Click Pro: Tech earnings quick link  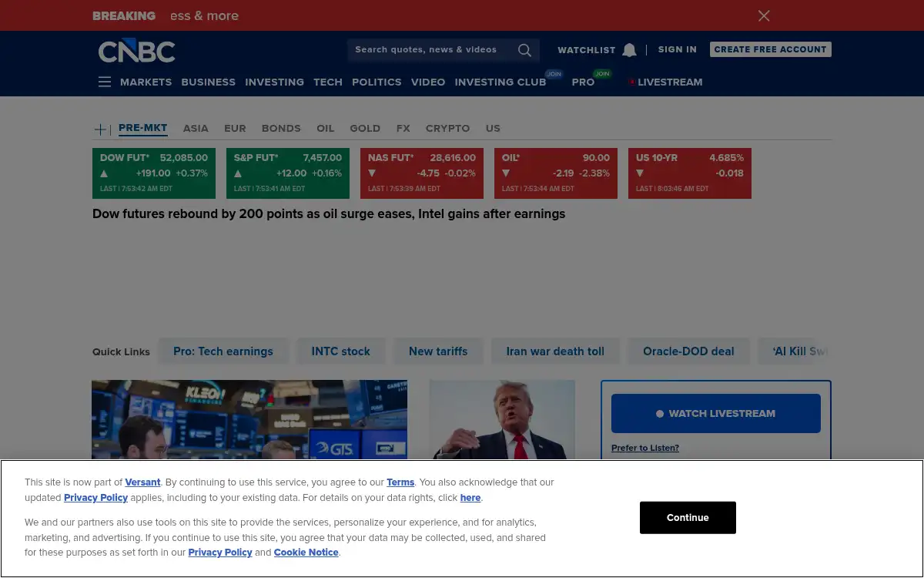pyautogui.click(x=223, y=351)
